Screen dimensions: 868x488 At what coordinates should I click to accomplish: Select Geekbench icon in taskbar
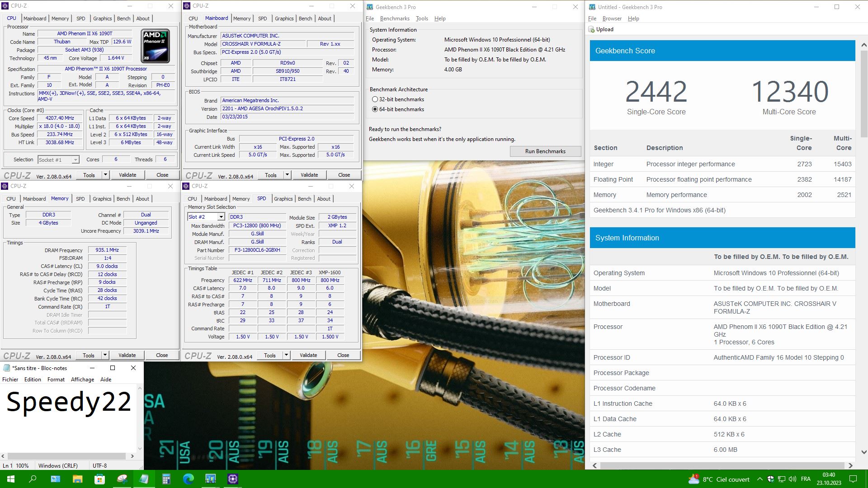(x=211, y=479)
